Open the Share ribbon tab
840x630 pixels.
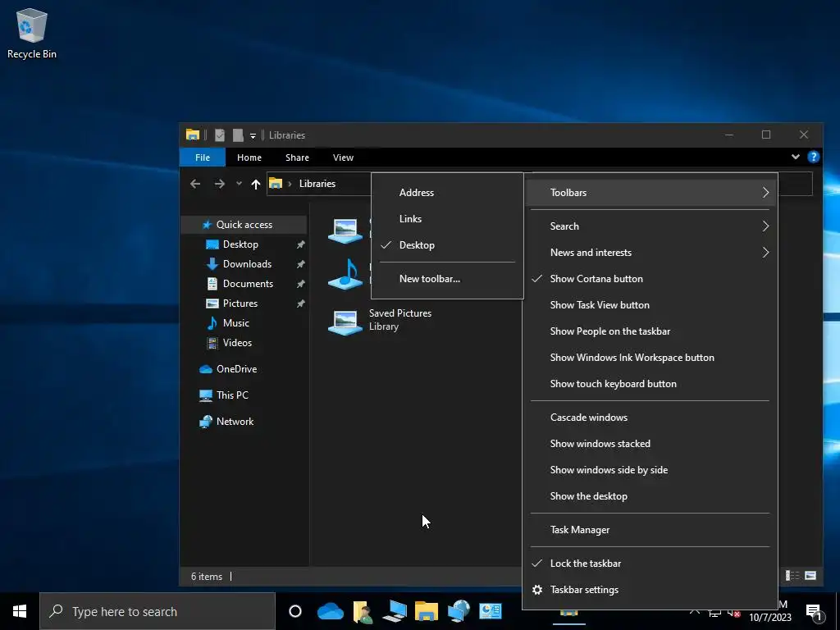(297, 157)
